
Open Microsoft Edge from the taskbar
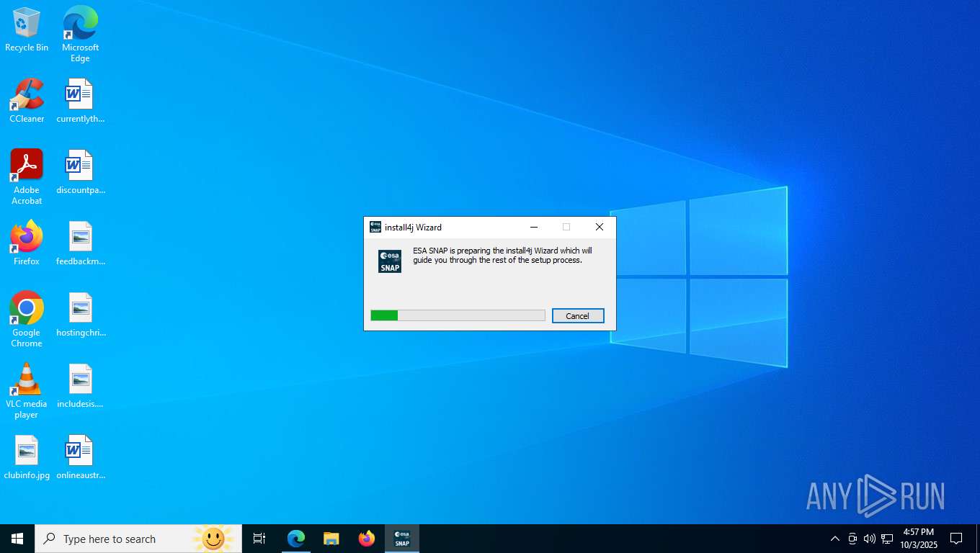tap(296, 539)
